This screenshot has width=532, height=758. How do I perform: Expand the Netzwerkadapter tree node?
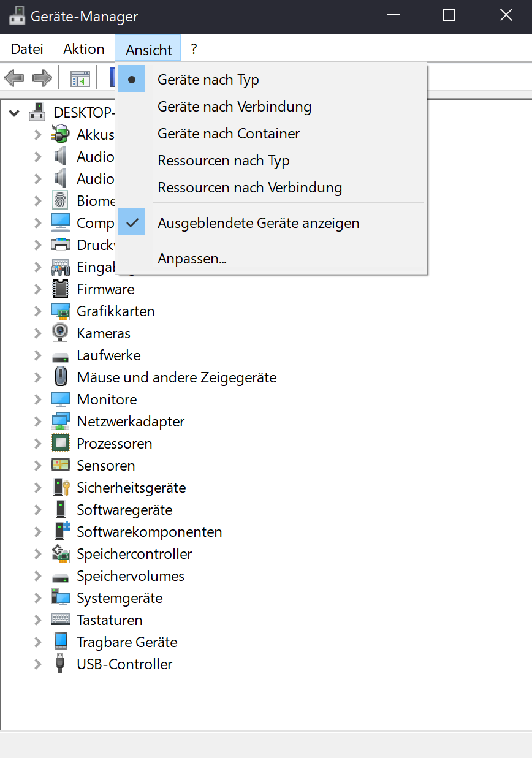[38, 422]
